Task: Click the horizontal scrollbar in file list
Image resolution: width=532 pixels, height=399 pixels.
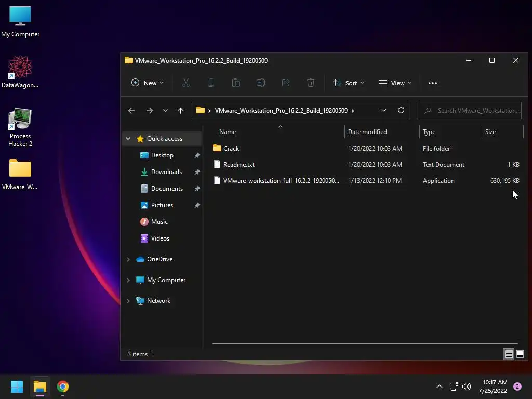Action: pos(365,344)
